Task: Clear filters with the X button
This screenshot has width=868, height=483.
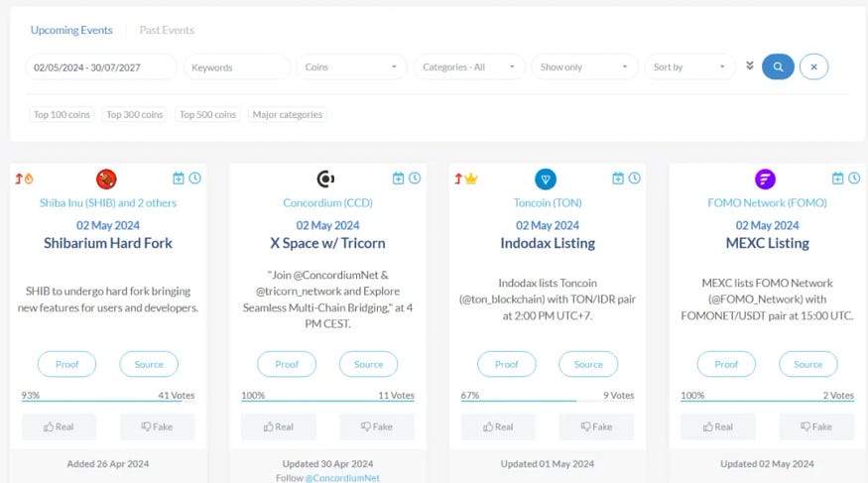Action: point(813,66)
